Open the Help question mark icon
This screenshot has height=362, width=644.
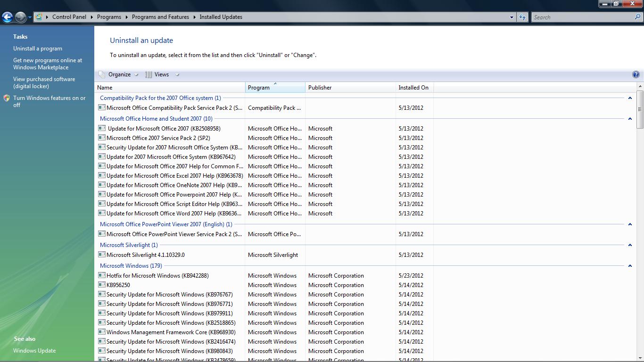[636, 74]
